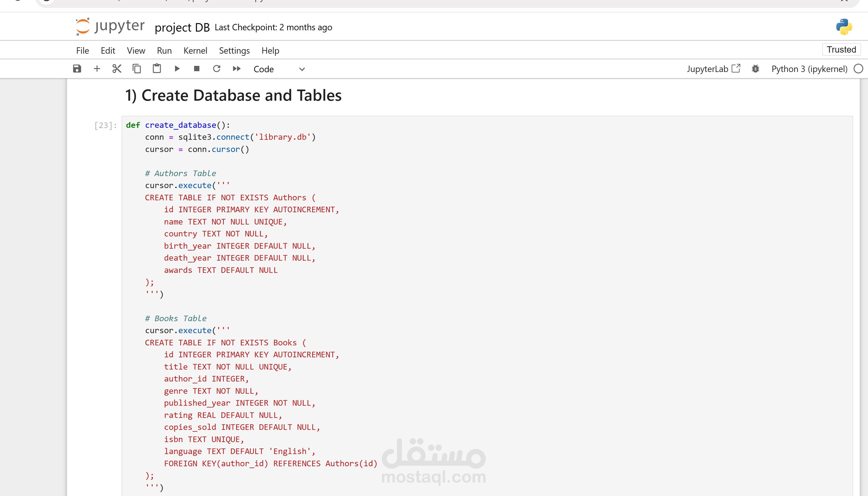This screenshot has width=868, height=496.
Task: Run the selected cell with the play icon
Action: click(x=177, y=69)
